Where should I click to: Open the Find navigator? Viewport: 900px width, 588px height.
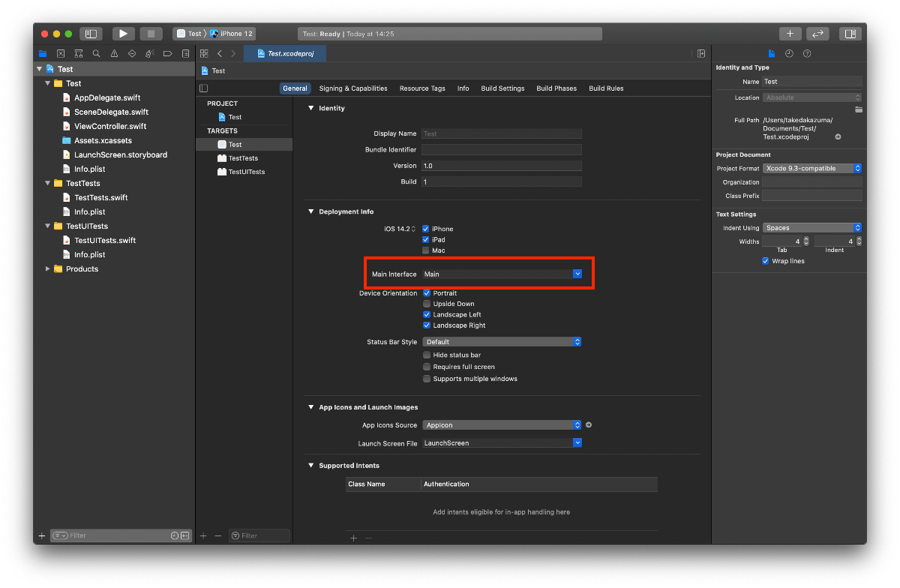pyautogui.click(x=96, y=54)
